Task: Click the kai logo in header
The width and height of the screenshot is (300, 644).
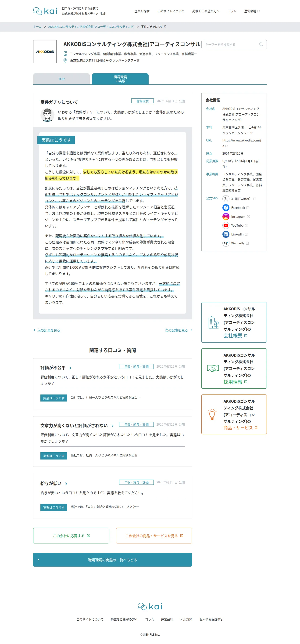Action: (x=45, y=11)
